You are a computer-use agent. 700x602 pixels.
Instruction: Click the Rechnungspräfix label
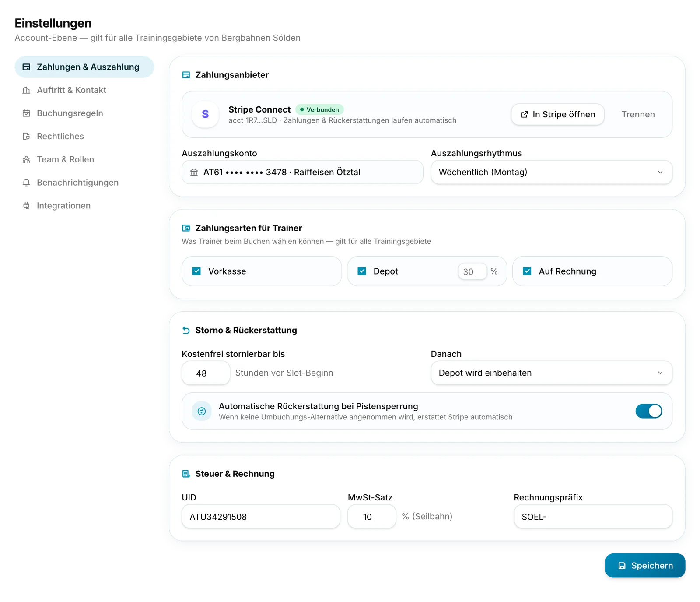click(x=548, y=497)
